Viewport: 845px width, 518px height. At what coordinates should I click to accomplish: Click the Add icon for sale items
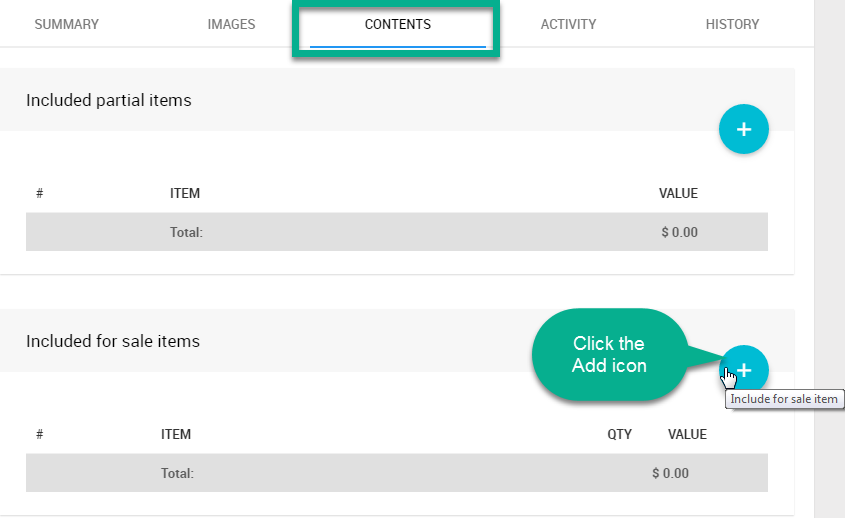(x=744, y=369)
